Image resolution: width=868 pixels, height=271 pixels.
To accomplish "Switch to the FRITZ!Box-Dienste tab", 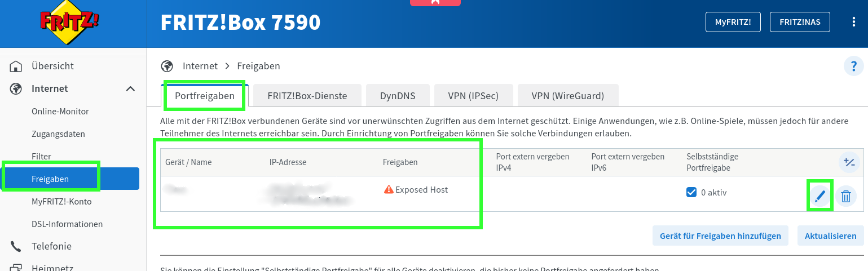I will click(x=307, y=96).
